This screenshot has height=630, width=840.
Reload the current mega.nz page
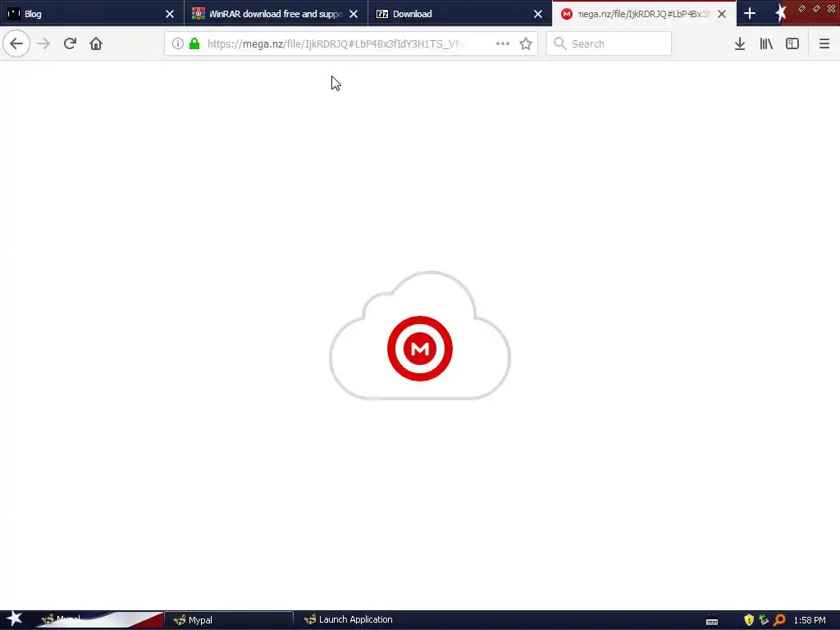pyautogui.click(x=70, y=43)
